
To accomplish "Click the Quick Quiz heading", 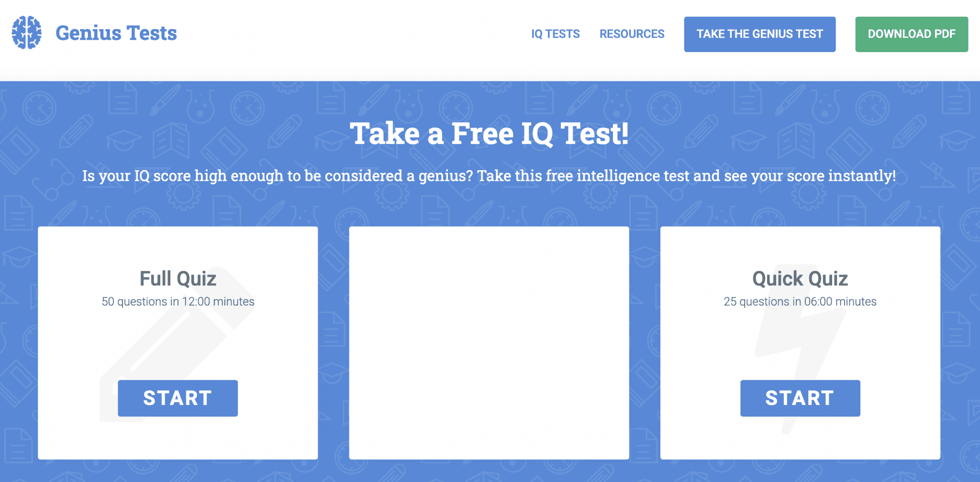I will click(800, 278).
